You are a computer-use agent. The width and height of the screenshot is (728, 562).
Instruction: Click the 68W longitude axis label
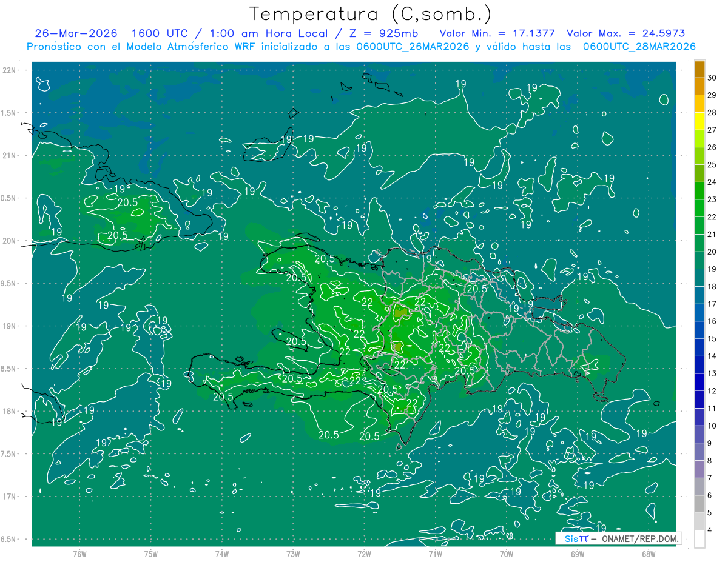648,554
